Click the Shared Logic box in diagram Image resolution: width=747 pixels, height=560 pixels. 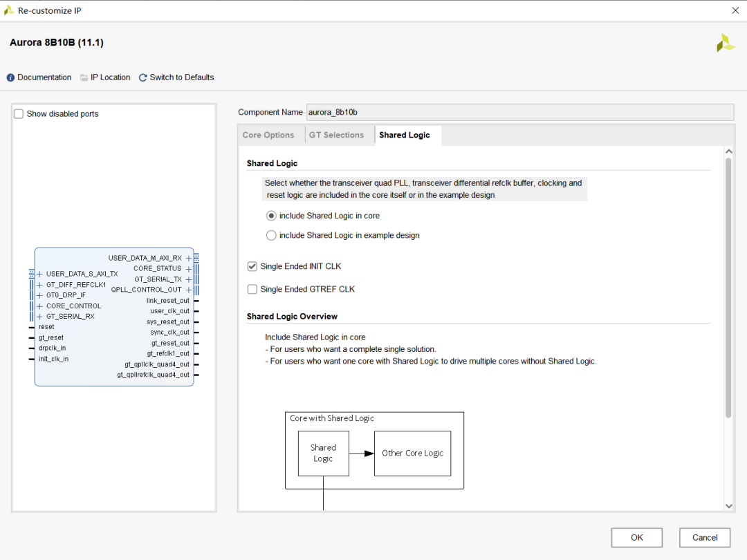point(324,454)
